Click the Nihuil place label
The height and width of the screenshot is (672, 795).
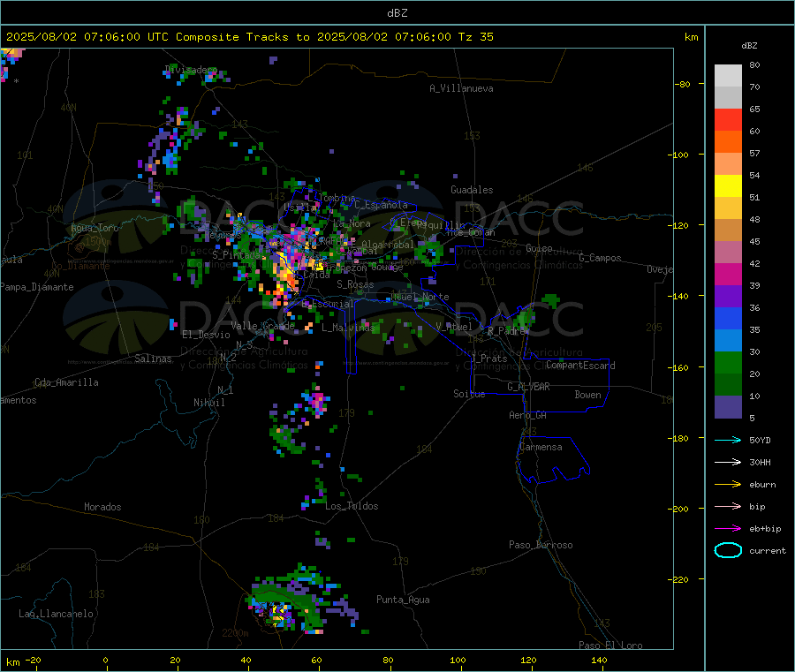208,403
